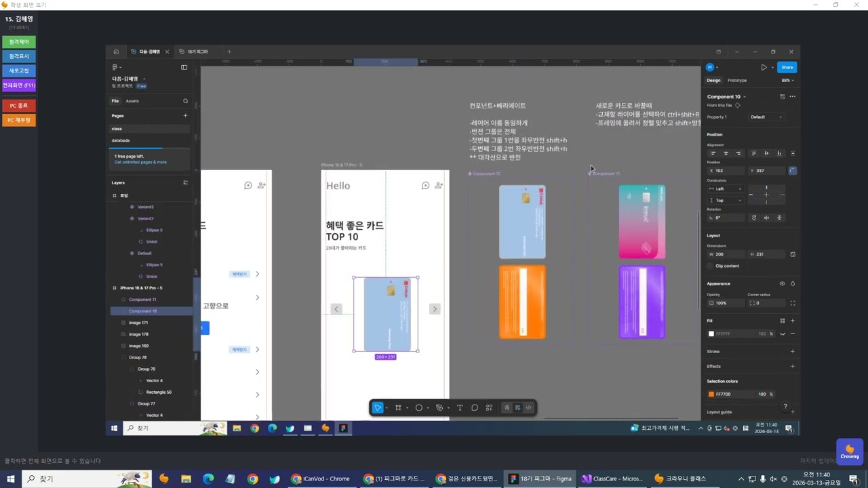Click orange FF7700 selection color swatch
Screen dimensions: 868x488
pos(711,394)
